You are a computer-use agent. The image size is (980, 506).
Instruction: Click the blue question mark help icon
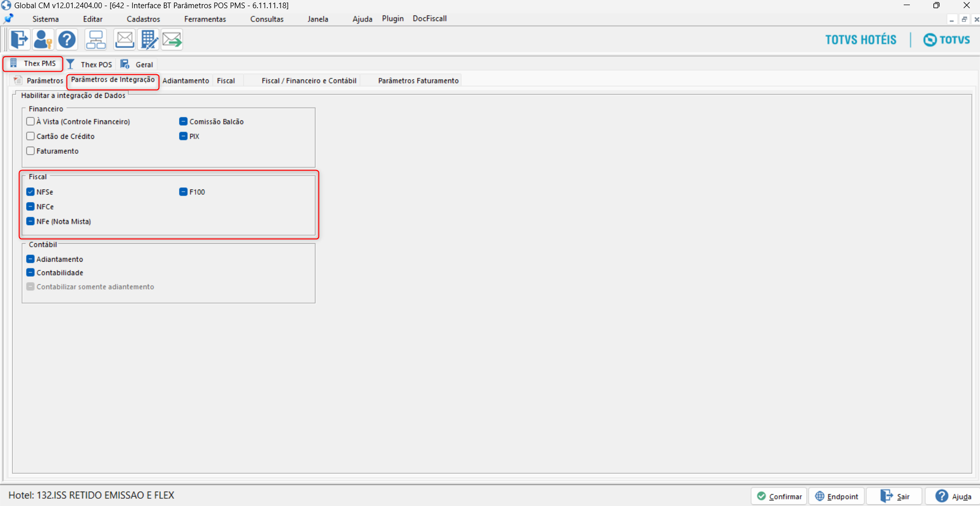pos(67,39)
